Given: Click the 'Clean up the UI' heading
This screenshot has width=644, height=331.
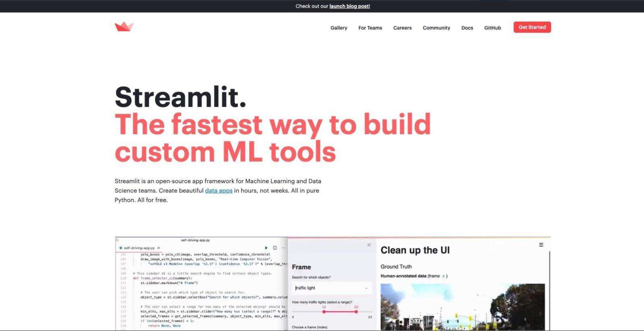Looking at the screenshot, I should point(415,250).
